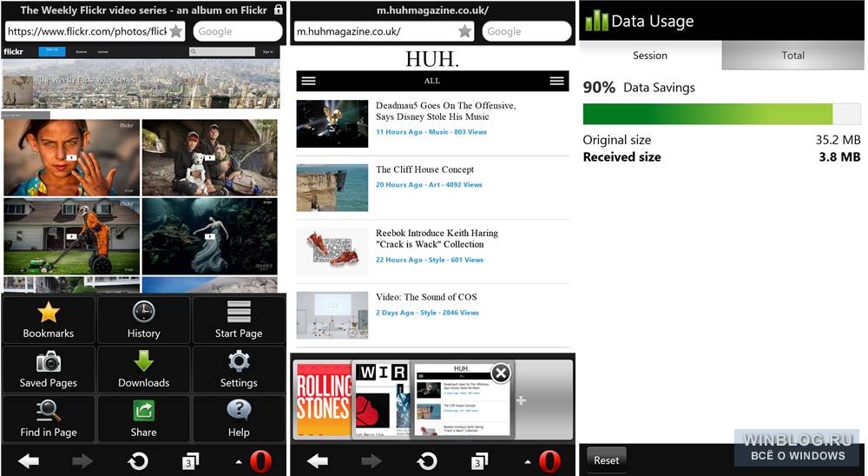Viewport: 868px width, 476px height.
Task: Click the '35.2 MB' original size value
Action: [838, 140]
